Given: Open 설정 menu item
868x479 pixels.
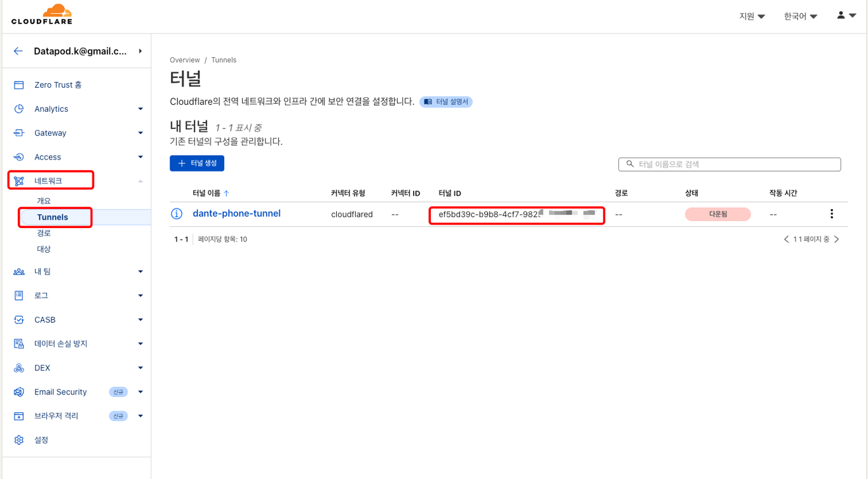Looking at the screenshot, I should tap(41, 440).
